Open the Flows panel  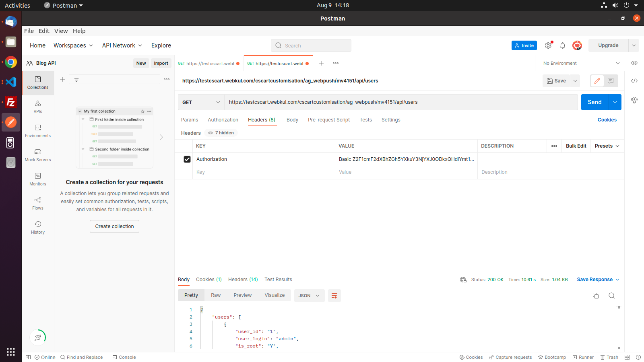37,204
